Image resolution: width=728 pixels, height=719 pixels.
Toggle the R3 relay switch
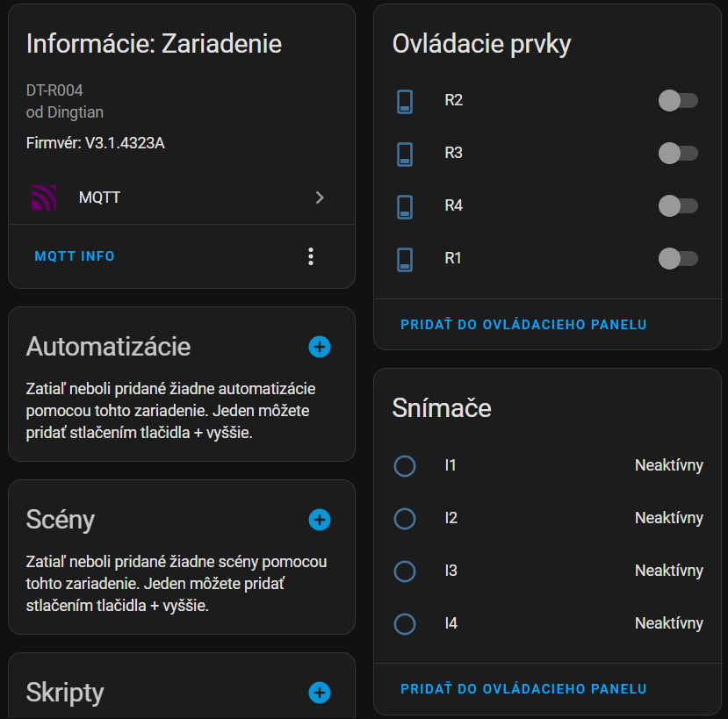(x=677, y=153)
